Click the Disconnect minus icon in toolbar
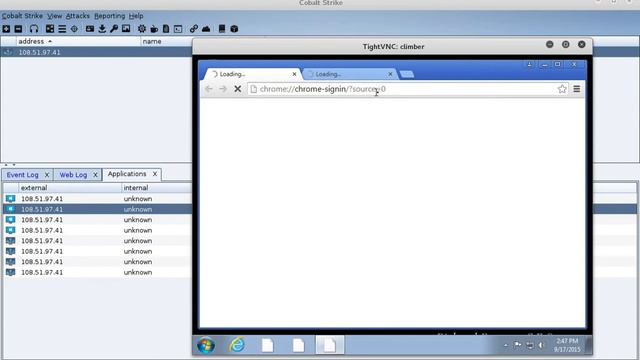 18,29
